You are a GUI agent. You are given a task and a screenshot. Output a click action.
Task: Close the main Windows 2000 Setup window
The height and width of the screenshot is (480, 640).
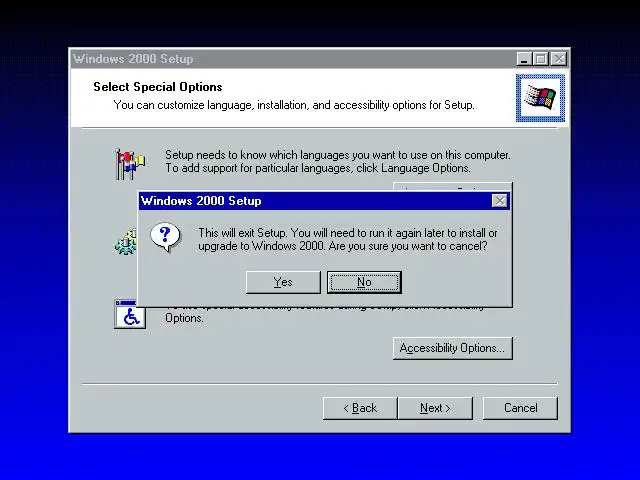(559, 59)
